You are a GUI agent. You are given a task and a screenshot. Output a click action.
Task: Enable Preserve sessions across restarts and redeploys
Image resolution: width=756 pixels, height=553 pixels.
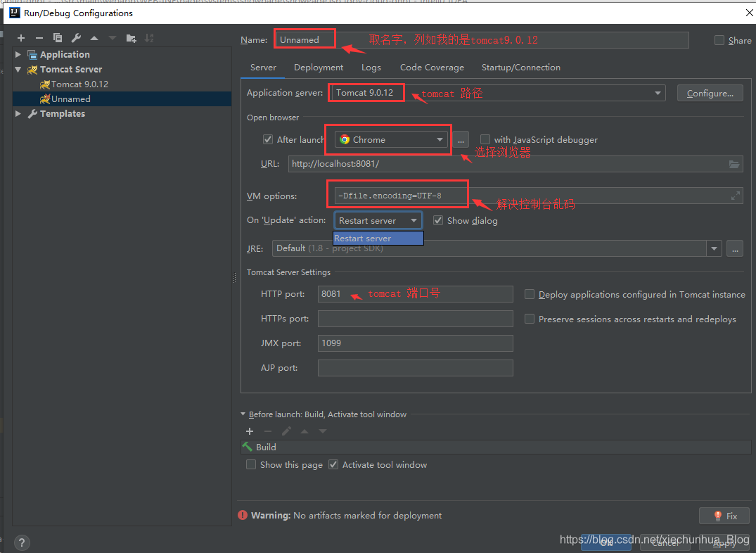[530, 319]
